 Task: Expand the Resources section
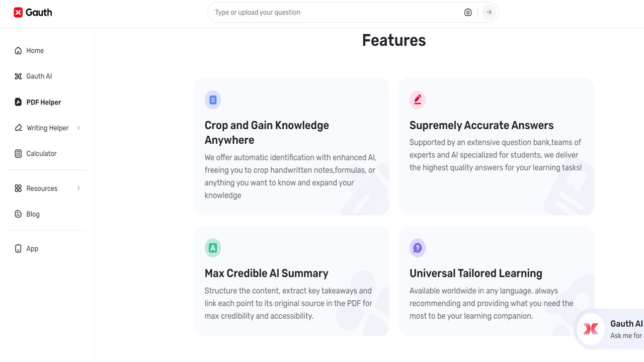[78, 188]
